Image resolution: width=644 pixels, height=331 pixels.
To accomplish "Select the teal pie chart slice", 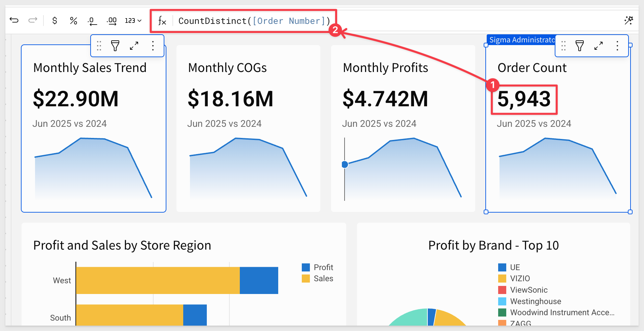I will point(413,318).
